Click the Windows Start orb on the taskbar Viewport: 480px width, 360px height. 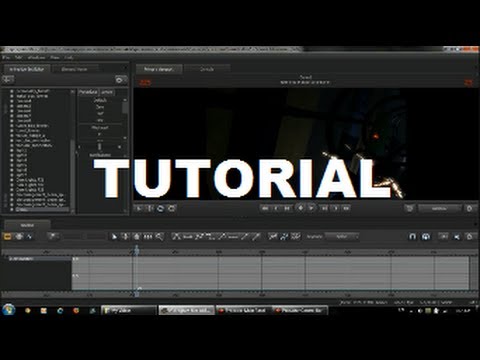coord(8,310)
